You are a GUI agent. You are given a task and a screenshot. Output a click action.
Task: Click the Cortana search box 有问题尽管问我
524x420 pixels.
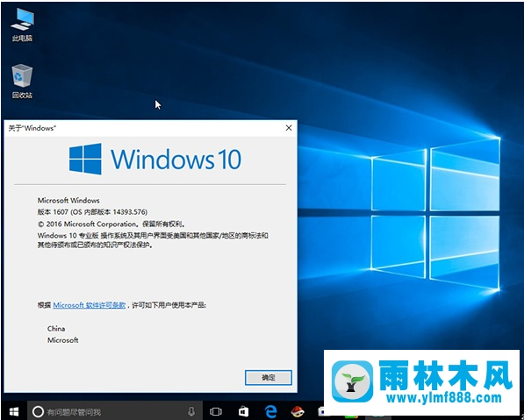(x=115, y=411)
